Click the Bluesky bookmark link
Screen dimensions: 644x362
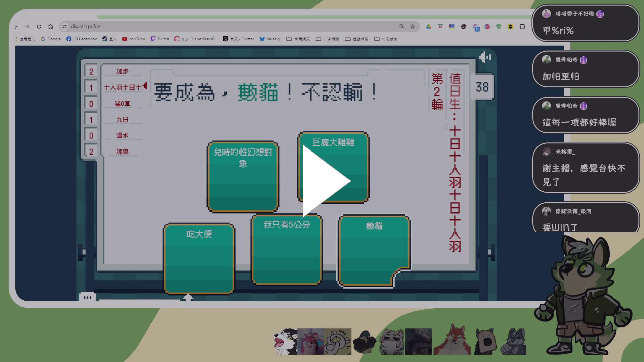(x=270, y=39)
